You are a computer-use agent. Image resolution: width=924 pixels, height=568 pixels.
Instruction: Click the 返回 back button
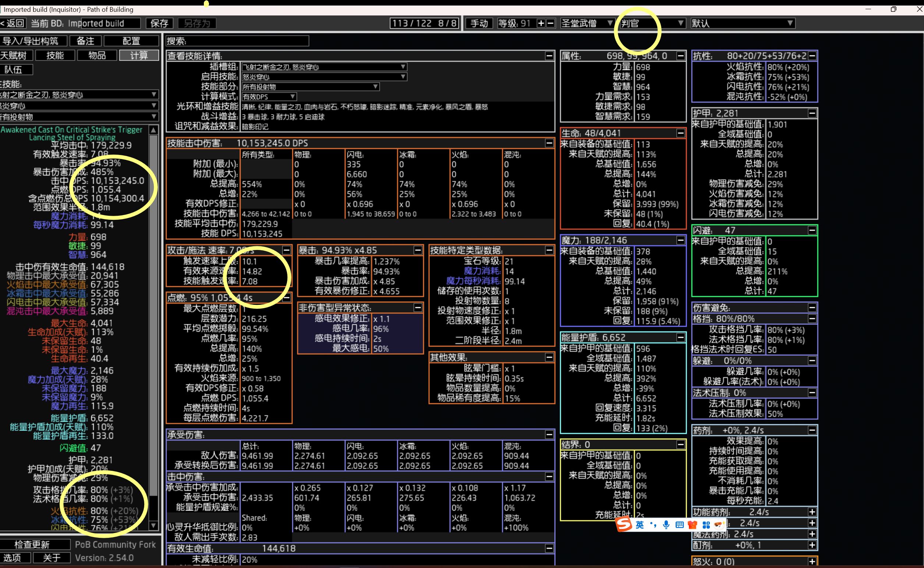[x=13, y=23]
